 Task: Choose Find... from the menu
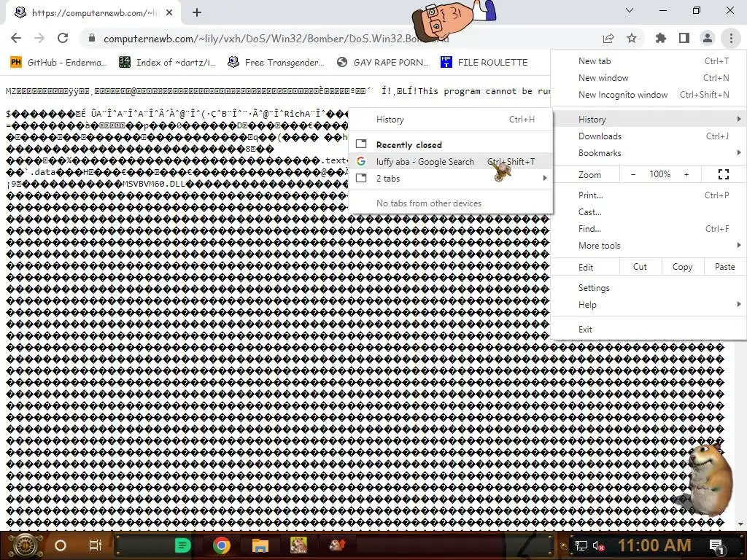click(x=649, y=228)
